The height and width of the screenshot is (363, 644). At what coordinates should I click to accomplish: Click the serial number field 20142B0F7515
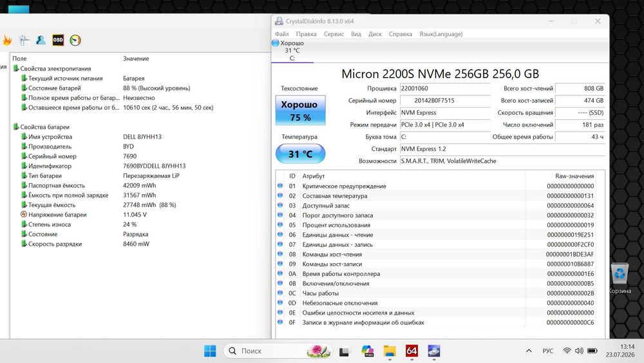point(445,101)
